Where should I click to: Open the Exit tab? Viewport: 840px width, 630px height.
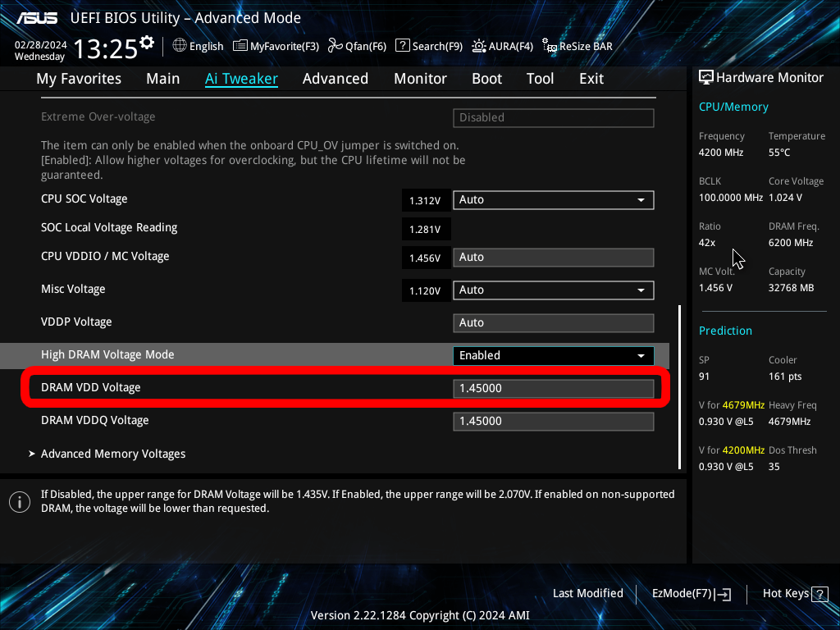tap(591, 79)
